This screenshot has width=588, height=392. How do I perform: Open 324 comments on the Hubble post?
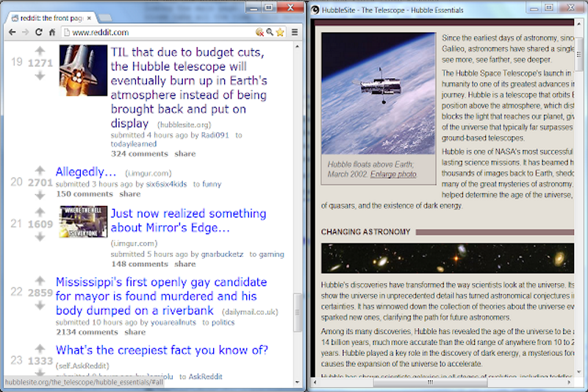click(x=139, y=154)
